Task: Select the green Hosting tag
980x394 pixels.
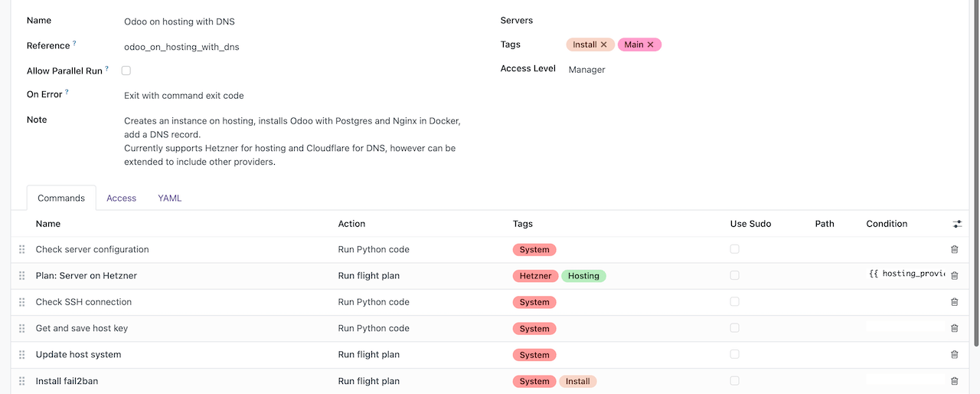Action: click(583, 276)
